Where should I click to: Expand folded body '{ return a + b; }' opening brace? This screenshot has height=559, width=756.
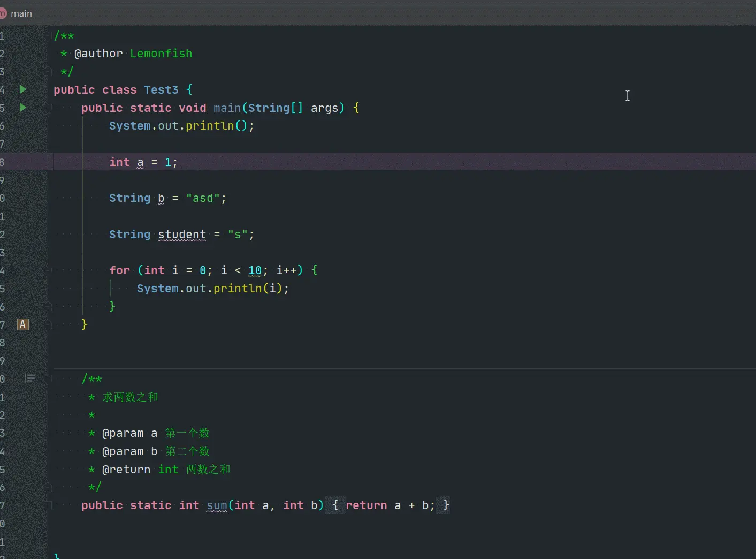[x=335, y=505]
